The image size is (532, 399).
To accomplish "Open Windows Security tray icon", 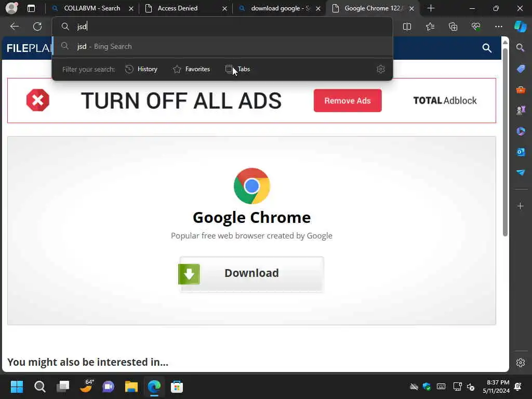I will [x=427, y=387].
